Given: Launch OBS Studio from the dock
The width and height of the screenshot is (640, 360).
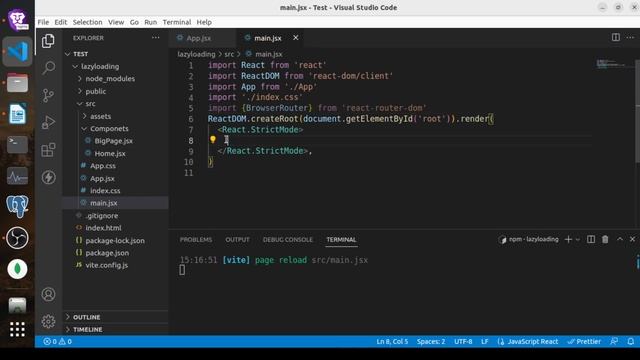Looking at the screenshot, I should tap(17, 238).
